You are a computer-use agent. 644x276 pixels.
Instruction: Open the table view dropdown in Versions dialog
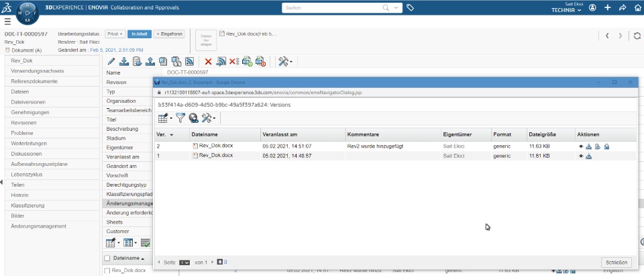tap(165, 118)
